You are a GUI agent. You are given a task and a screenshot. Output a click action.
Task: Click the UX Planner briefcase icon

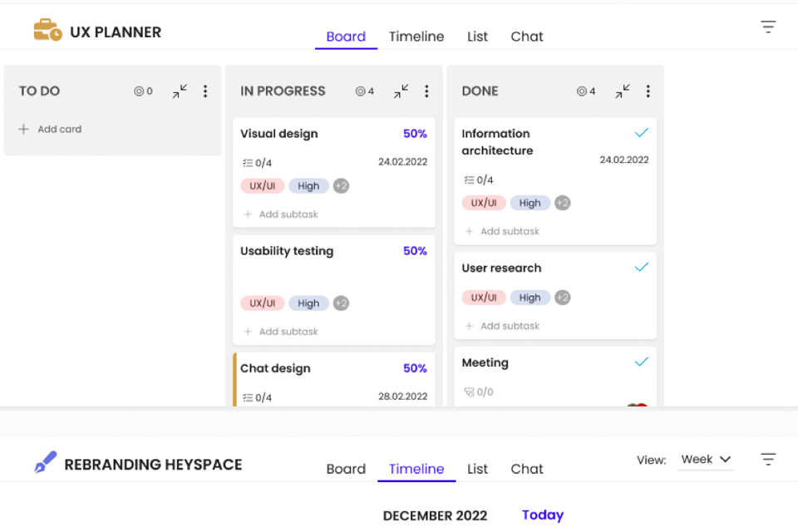pyautogui.click(x=47, y=32)
